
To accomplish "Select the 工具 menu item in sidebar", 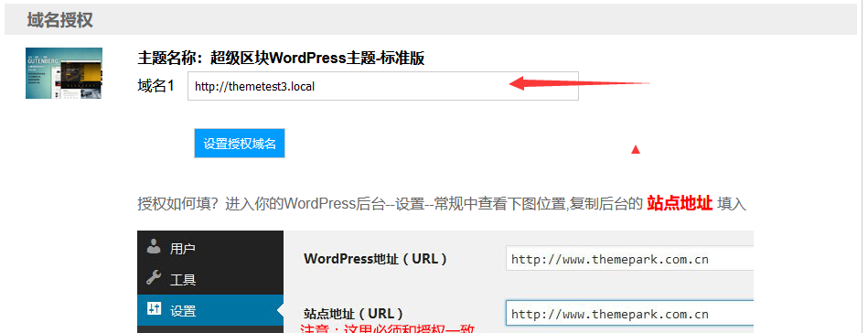I will click(x=210, y=279).
